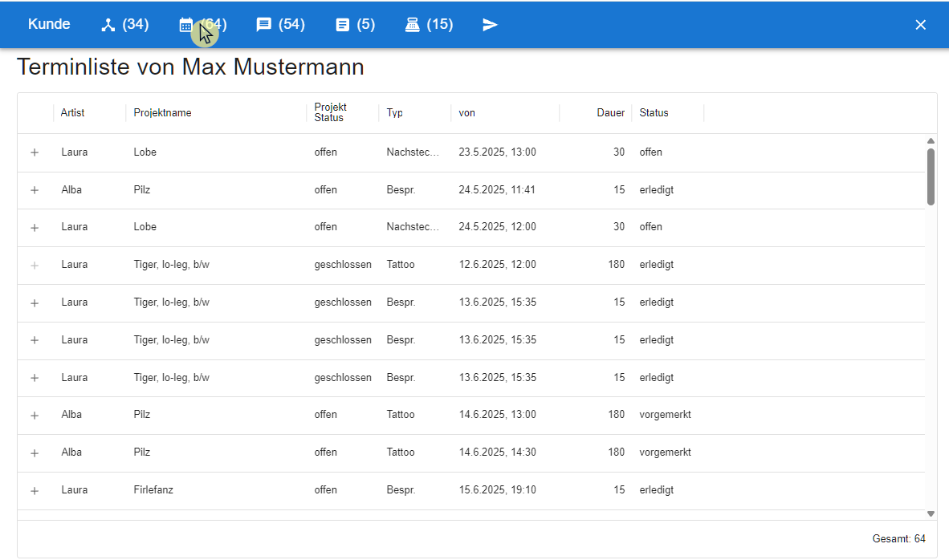Click the 'von' date column header
The width and height of the screenshot is (949, 560).
coord(467,113)
